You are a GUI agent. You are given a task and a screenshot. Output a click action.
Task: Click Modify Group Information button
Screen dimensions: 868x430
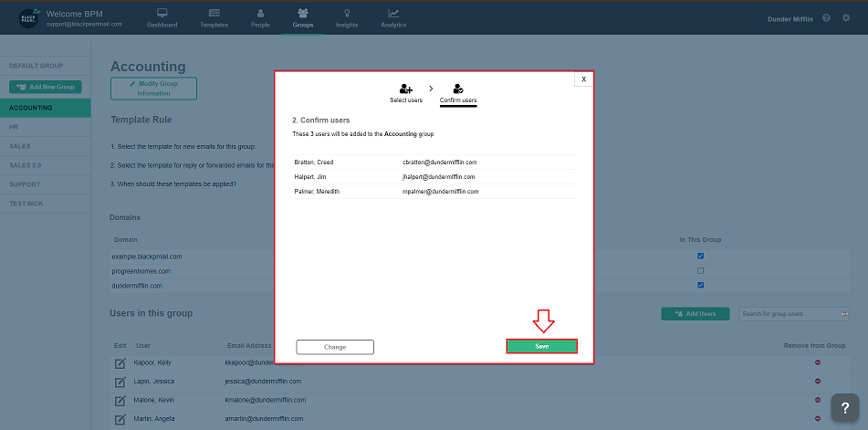coord(154,89)
